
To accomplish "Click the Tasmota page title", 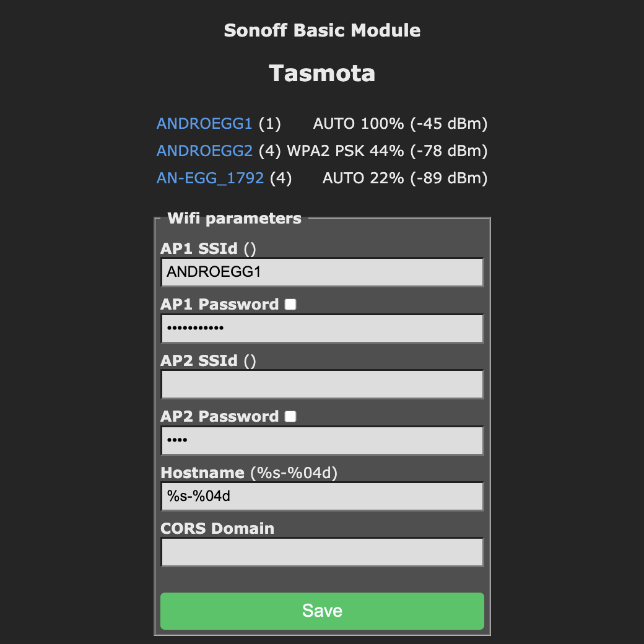I will pyautogui.click(x=322, y=73).
